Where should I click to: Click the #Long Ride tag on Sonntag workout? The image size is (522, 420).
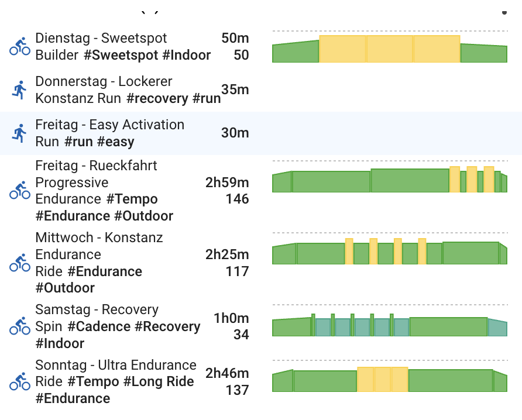pos(159,382)
